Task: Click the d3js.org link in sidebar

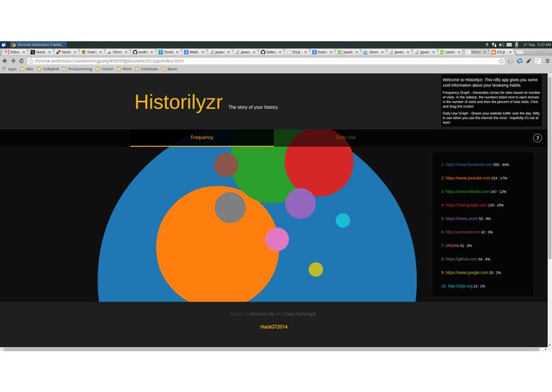Action: [460, 286]
